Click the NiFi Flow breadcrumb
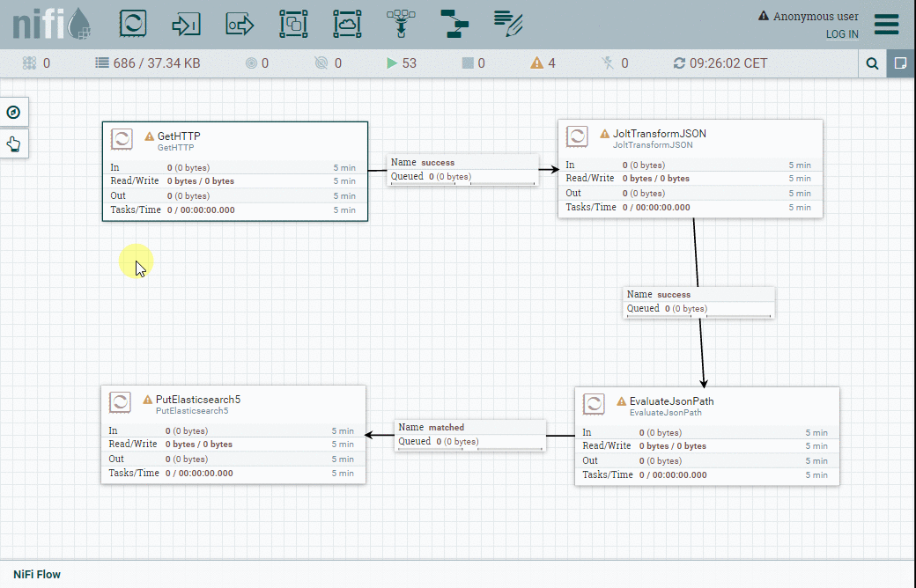Screen dimensions: 916x588 pyautogui.click(x=37, y=574)
